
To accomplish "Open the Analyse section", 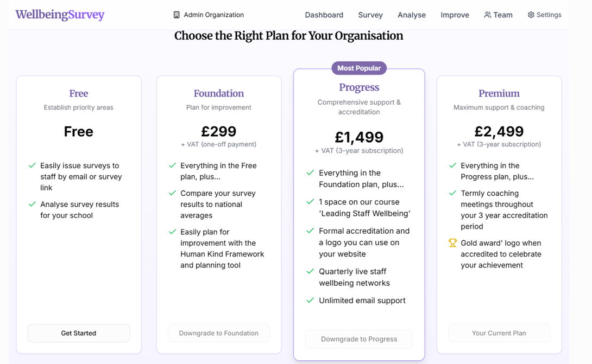I will (412, 15).
